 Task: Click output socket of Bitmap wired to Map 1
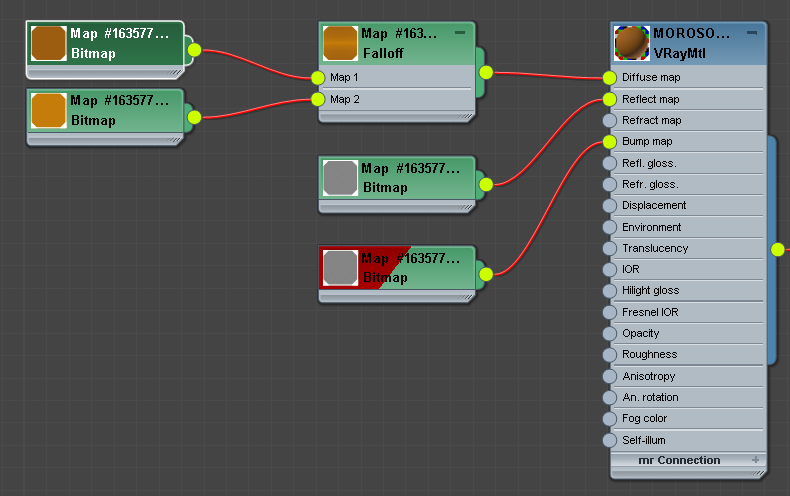click(194, 50)
